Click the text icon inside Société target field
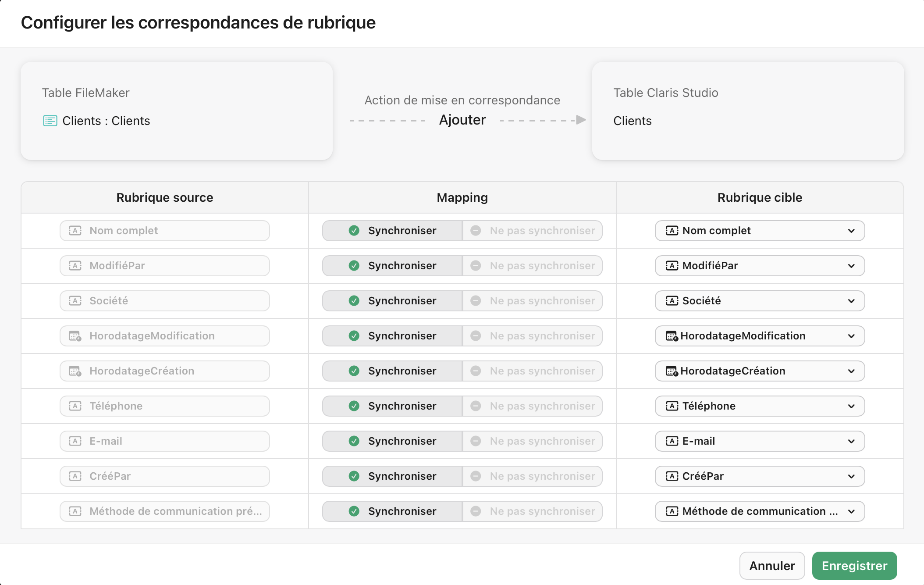Screen dimensions: 924x585 point(672,300)
